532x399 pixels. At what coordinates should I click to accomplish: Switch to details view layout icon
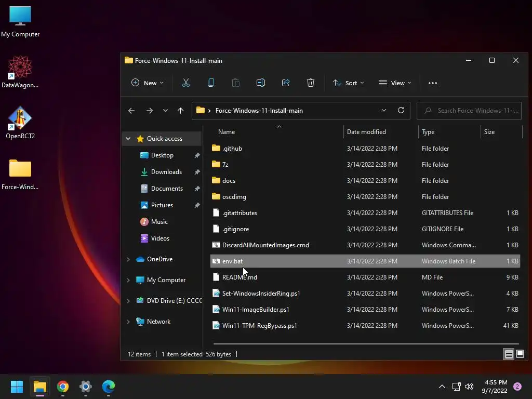click(509, 354)
